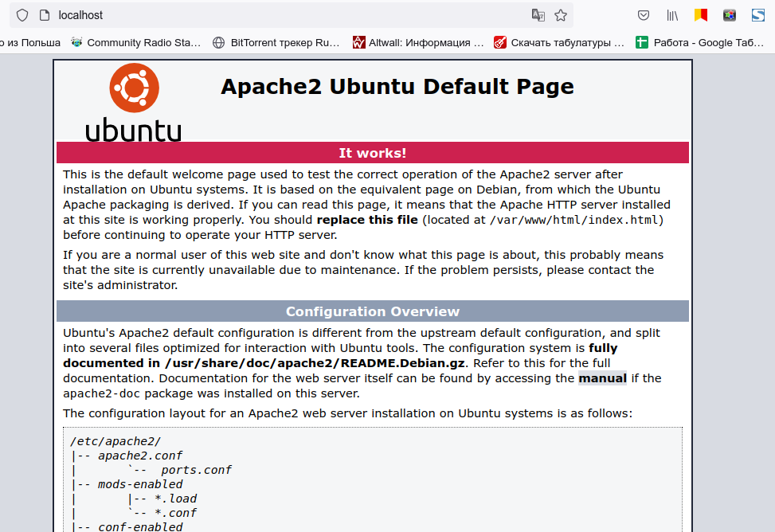Click the globe favicon of BitTorrent bookmark
The width and height of the screenshot is (775, 532).
(218, 42)
